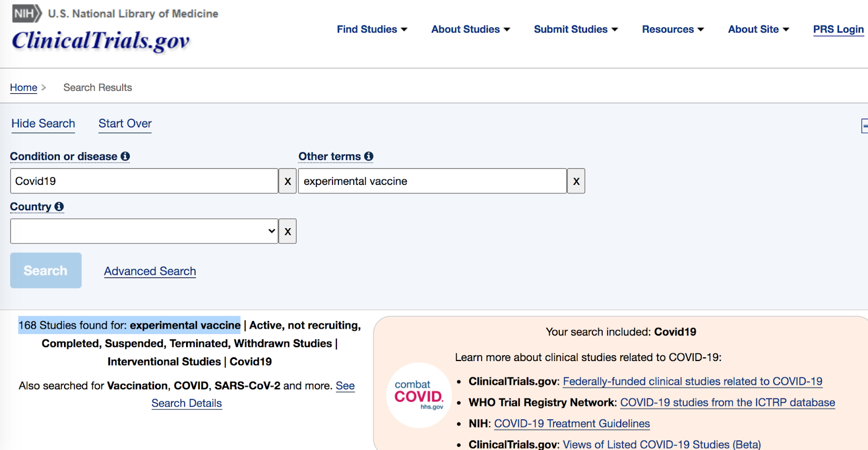868x450 pixels.
Task: Collapse the panel using the minus icon
Action: (865, 126)
